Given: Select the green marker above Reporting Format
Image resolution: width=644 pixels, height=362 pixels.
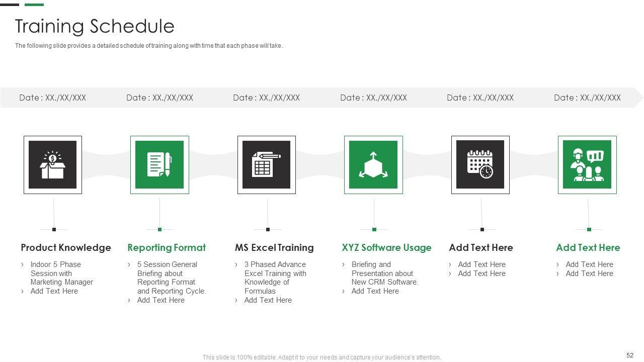Looking at the screenshot, I should [x=160, y=229].
